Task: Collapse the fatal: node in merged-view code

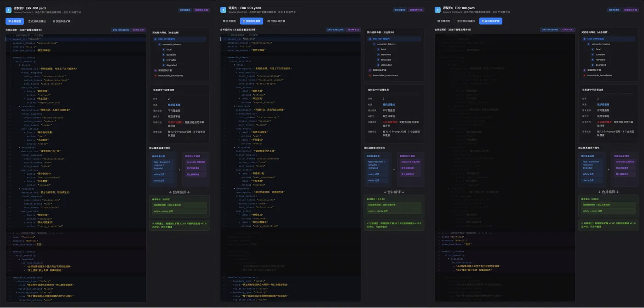Action: (20, 65)
